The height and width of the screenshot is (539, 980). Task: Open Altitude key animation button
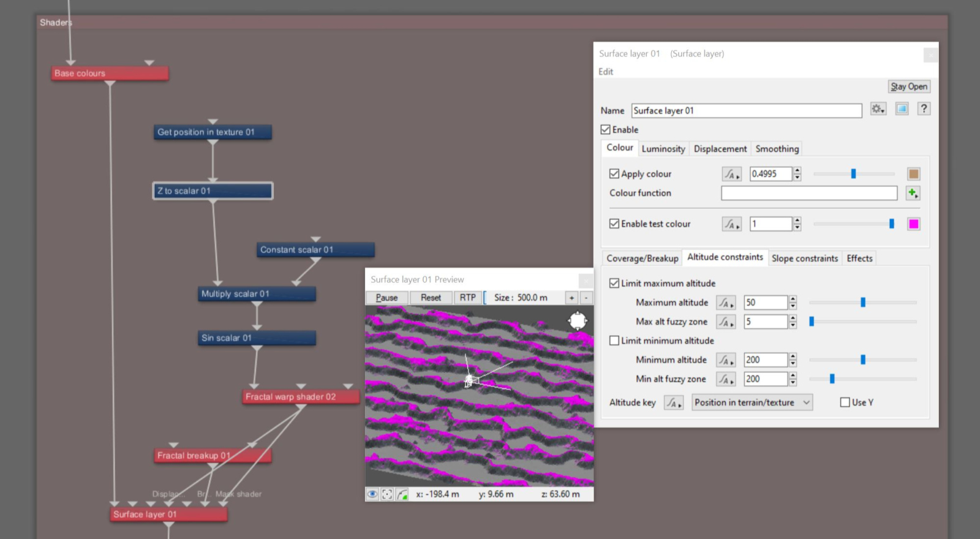pos(674,402)
